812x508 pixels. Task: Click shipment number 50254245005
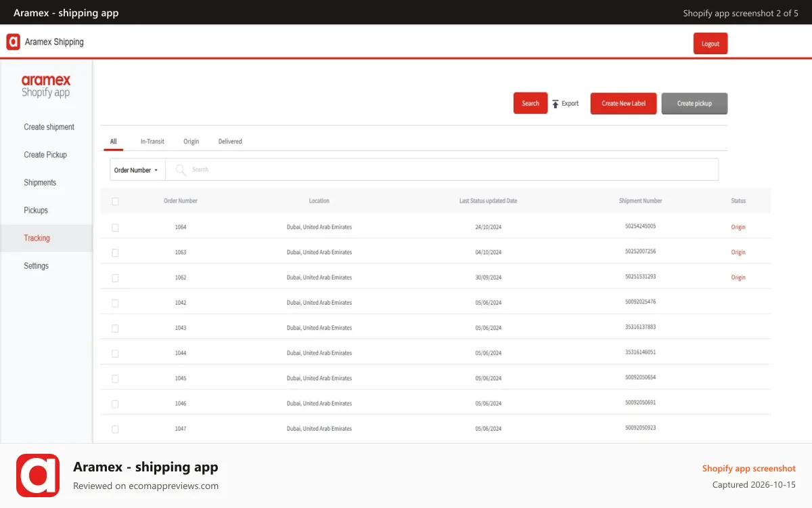641,226
